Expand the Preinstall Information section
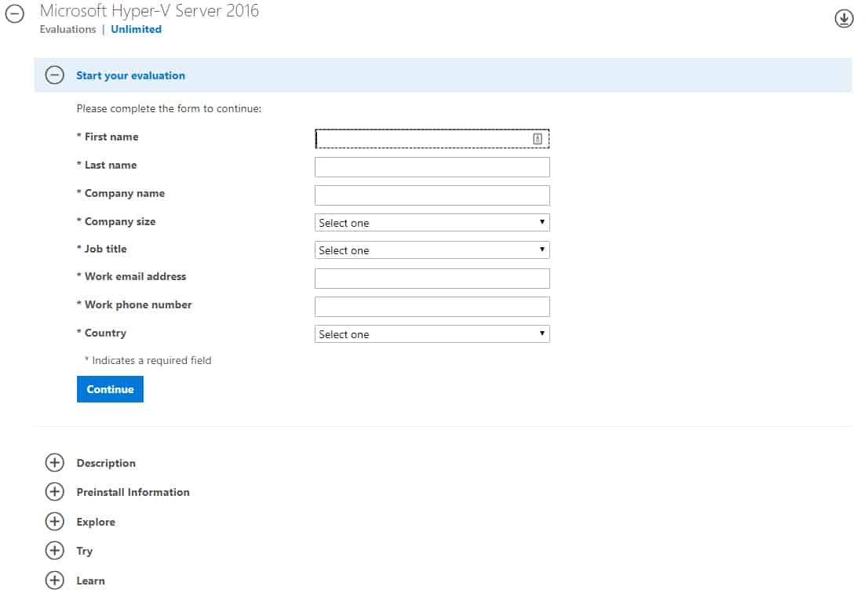868x612 pixels. tap(55, 491)
